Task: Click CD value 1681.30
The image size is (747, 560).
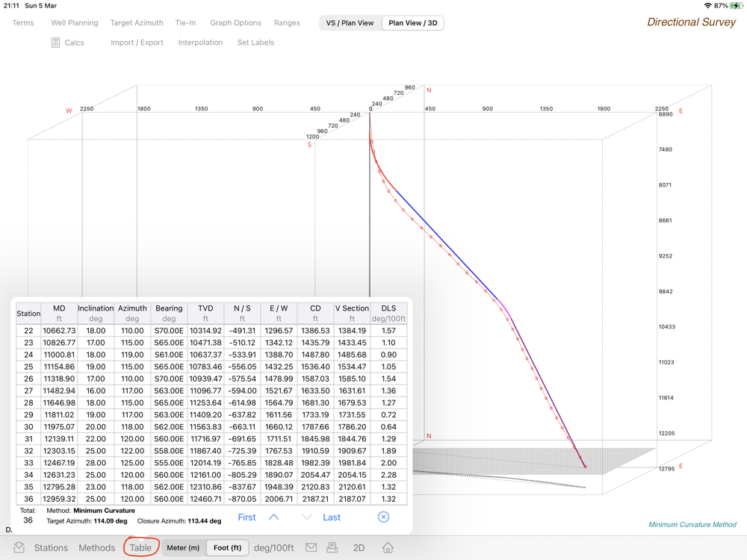Action: (315, 403)
